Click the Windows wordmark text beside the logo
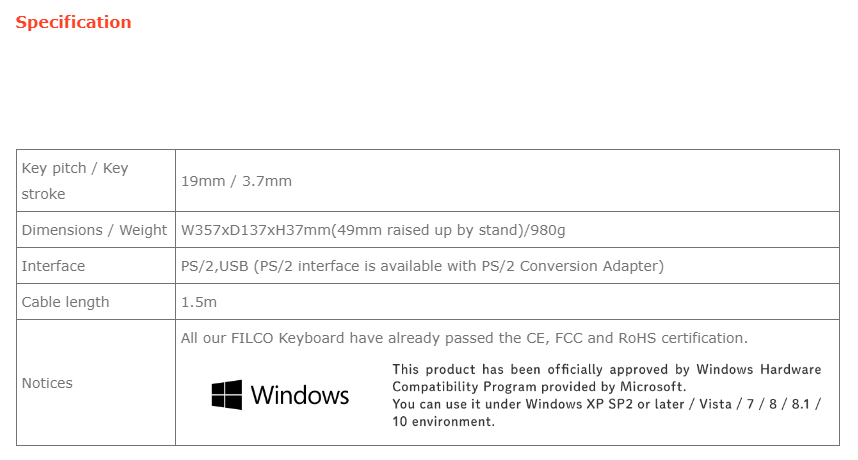Viewport: 858px width, 460px height. point(300,395)
